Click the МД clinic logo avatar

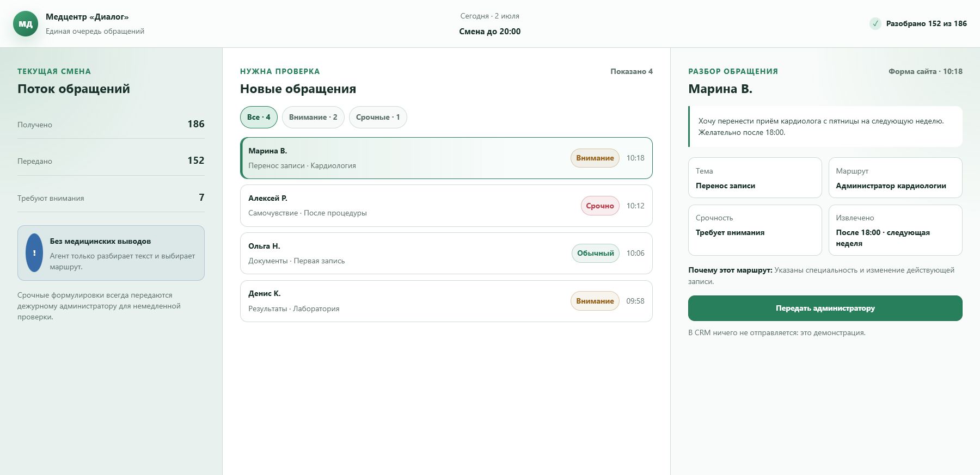26,24
